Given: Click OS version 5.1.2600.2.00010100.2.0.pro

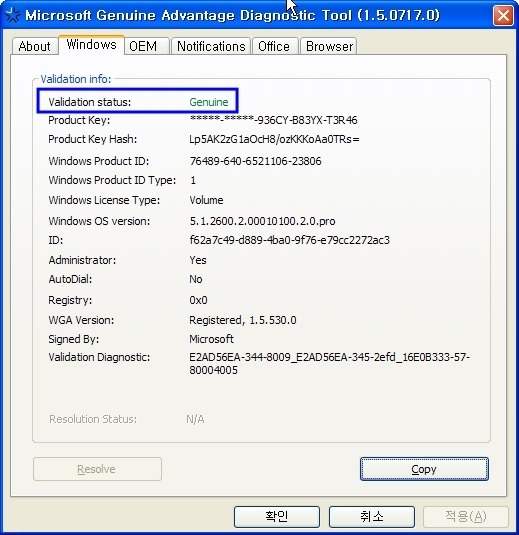Looking at the screenshot, I should pyautogui.click(x=262, y=221).
